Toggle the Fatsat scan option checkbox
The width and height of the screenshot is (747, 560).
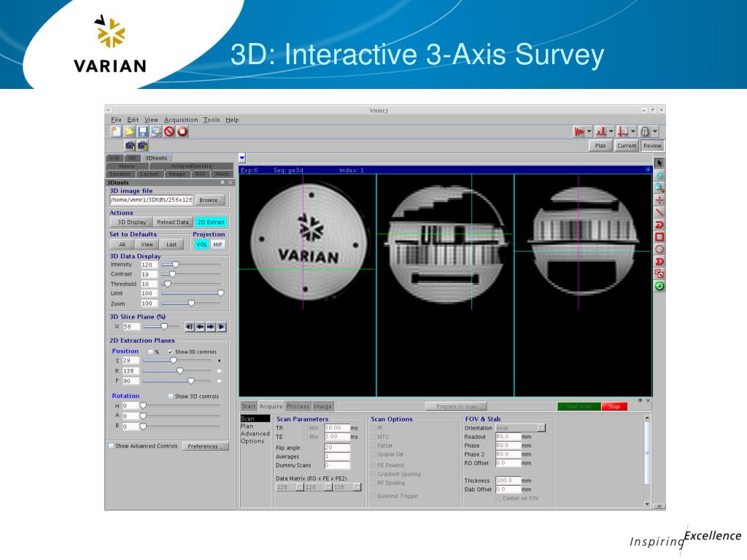pos(373,446)
